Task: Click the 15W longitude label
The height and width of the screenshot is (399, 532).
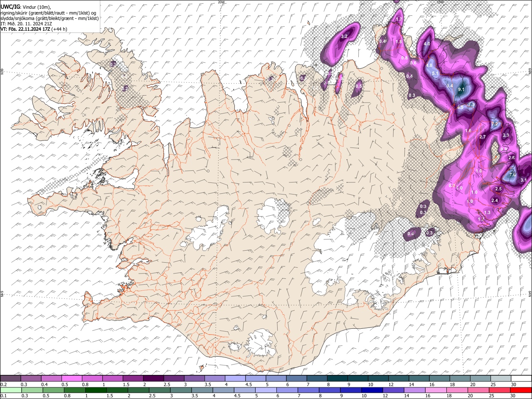Action: (440, 2)
